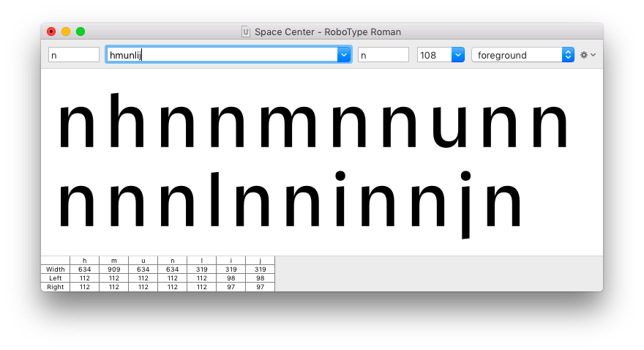Click the Right row label
Viewport: 644px width, 350px height.
coord(56,287)
